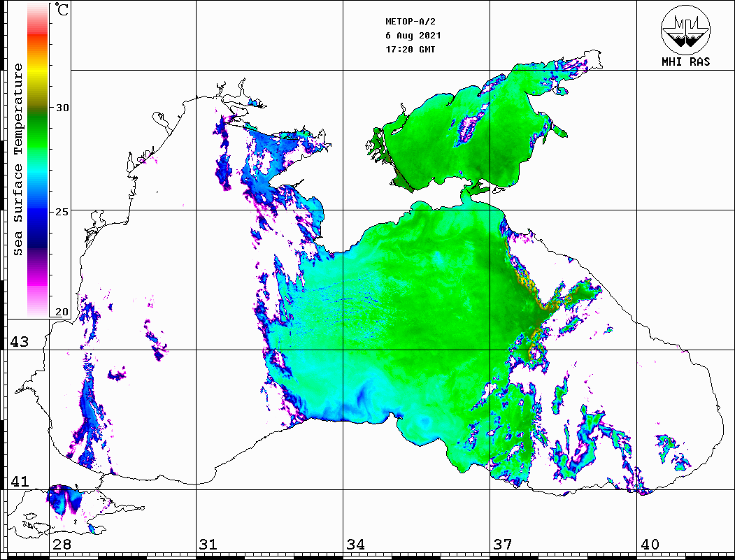Viewport: 735px width, 560px height.
Task: Click the longitude label 34
Action: pyautogui.click(x=355, y=544)
